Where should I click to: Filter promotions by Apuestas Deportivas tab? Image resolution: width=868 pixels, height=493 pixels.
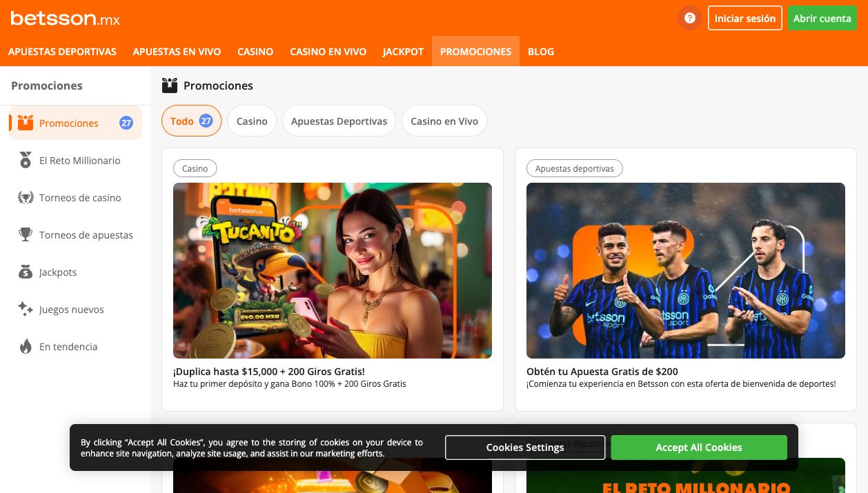(x=339, y=121)
